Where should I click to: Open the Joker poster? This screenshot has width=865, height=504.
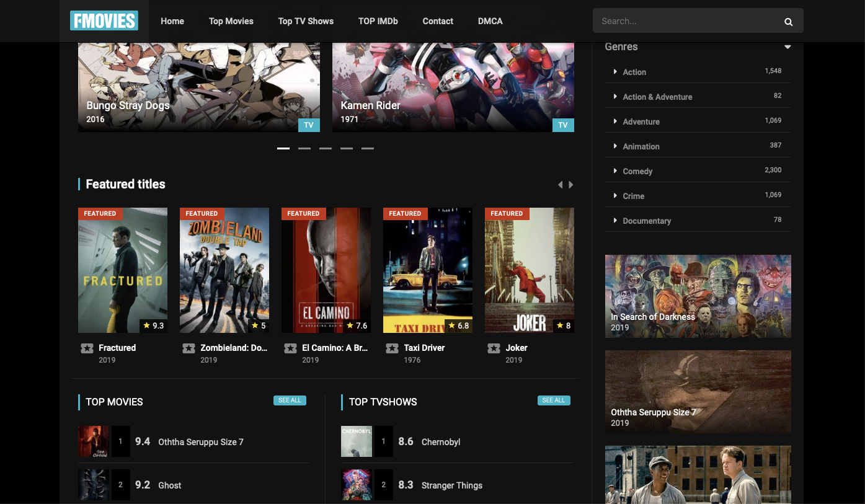pyautogui.click(x=530, y=270)
